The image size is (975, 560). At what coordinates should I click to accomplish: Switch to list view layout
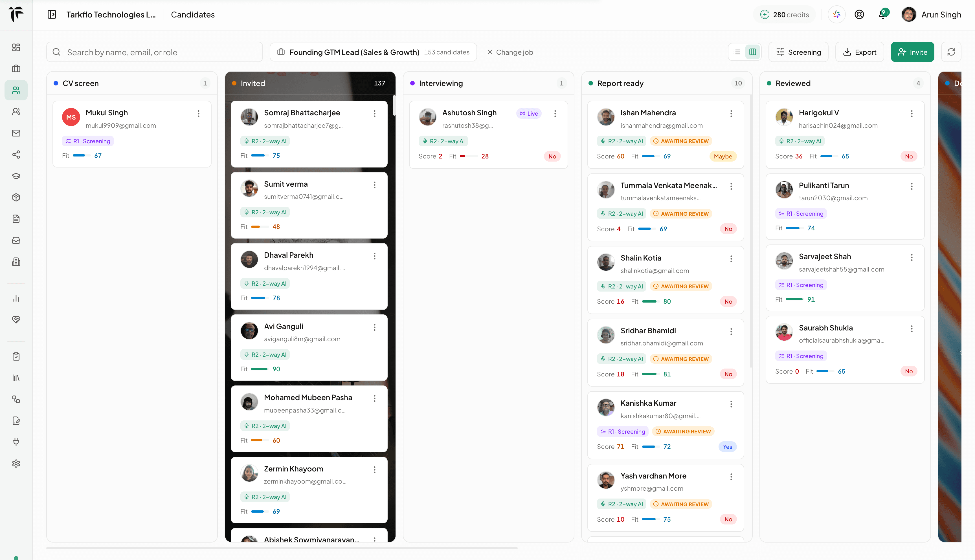pos(737,52)
